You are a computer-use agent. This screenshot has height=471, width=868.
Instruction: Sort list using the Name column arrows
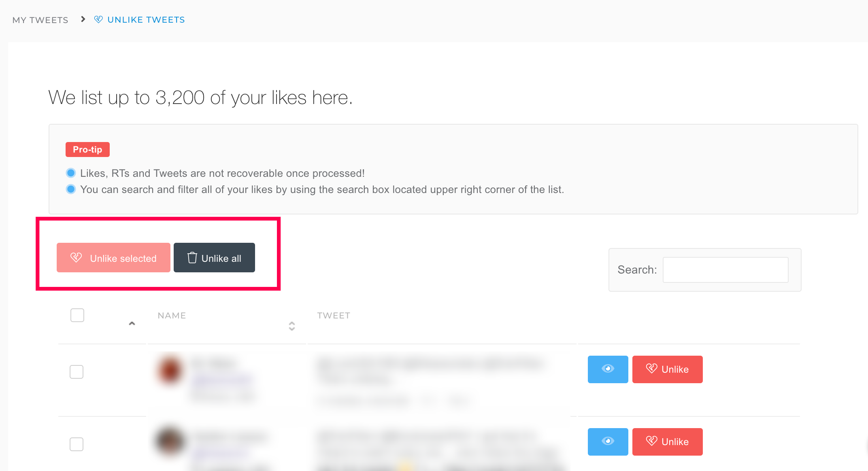[292, 326]
